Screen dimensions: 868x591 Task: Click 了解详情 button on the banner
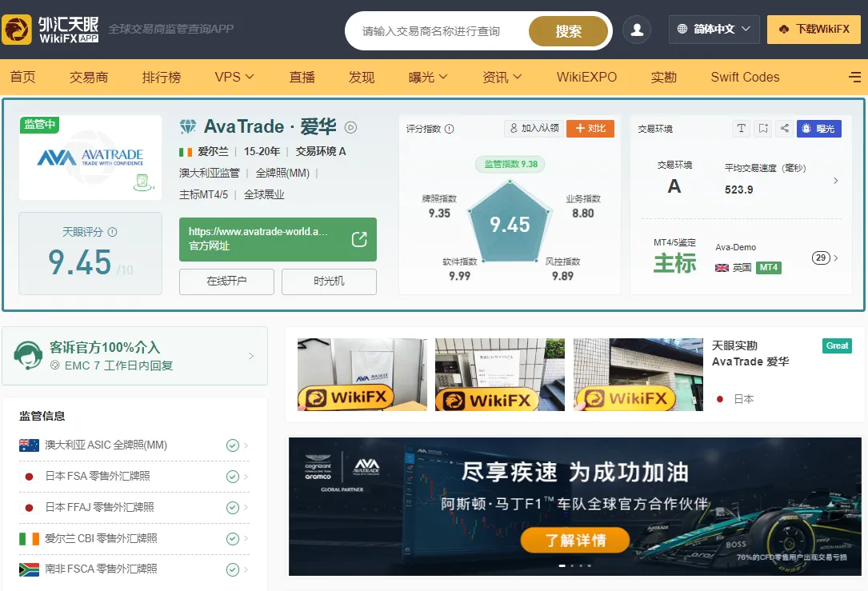pyautogui.click(x=575, y=540)
